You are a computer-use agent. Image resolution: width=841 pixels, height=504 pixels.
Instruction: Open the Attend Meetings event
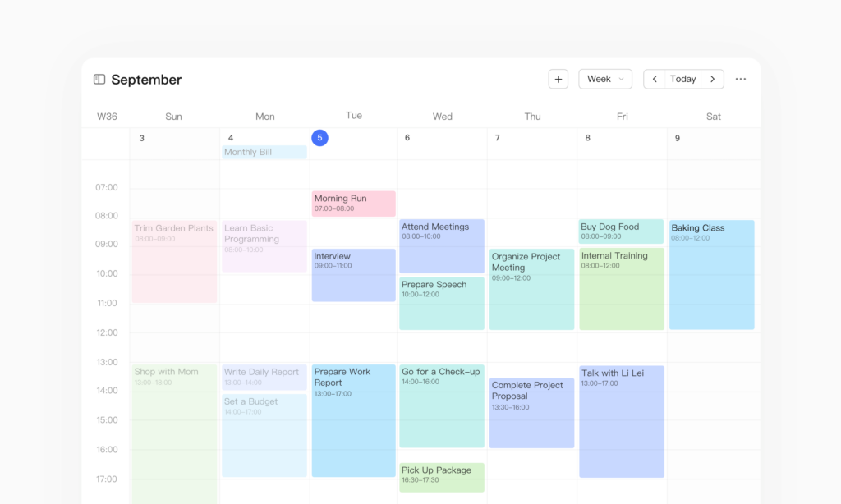pyautogui.click(x=441, y=246)
